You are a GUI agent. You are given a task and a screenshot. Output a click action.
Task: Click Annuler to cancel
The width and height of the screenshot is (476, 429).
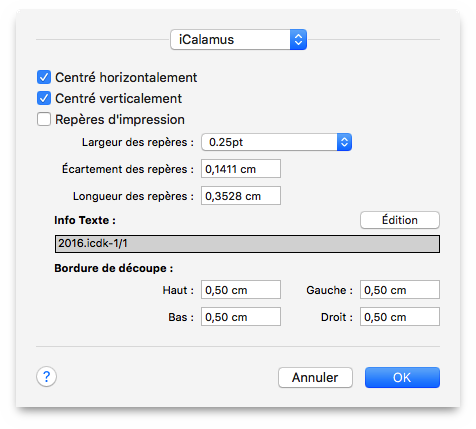(315, 377)
